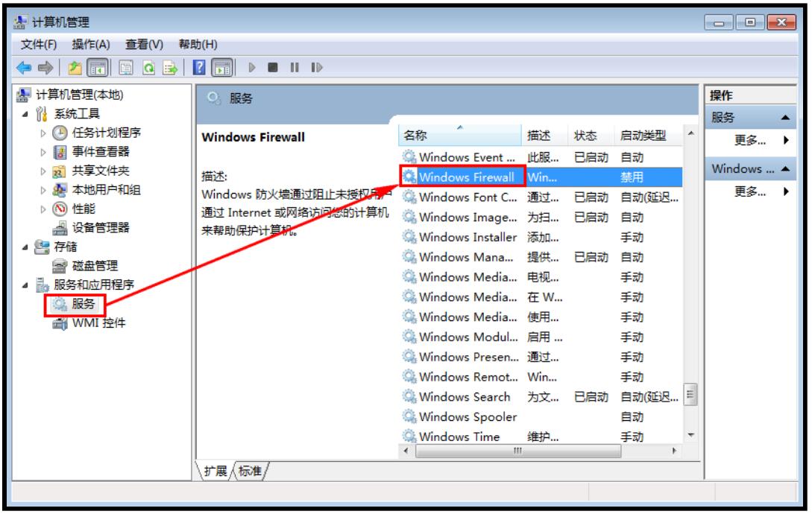Select the Windows Event ... service row

click(541, 157)
